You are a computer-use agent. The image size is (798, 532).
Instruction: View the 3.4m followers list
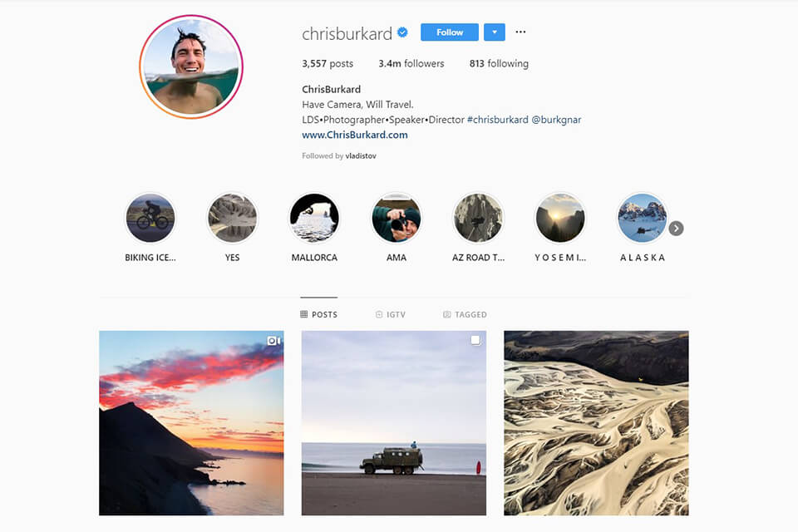tap(411, 64)
